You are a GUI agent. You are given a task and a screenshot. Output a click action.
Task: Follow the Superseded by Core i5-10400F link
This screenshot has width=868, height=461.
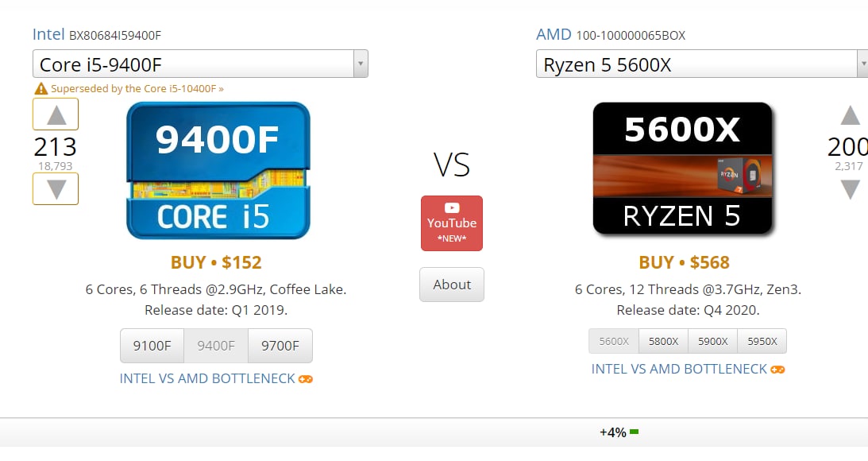(x=137, y=89)
